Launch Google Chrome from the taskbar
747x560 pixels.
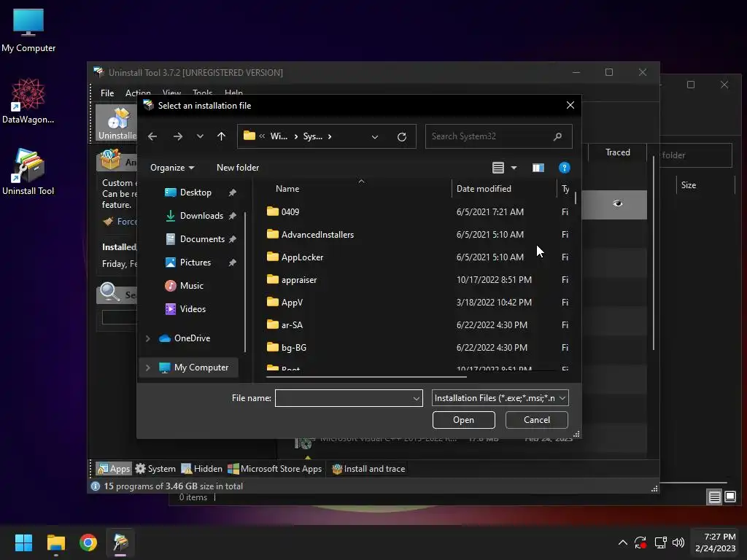tap(88, 542)
